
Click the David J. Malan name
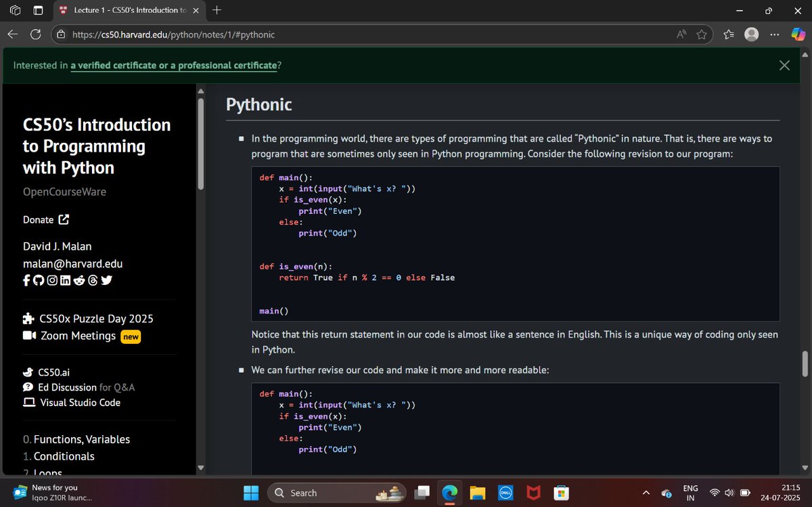[x=58, y=246]
